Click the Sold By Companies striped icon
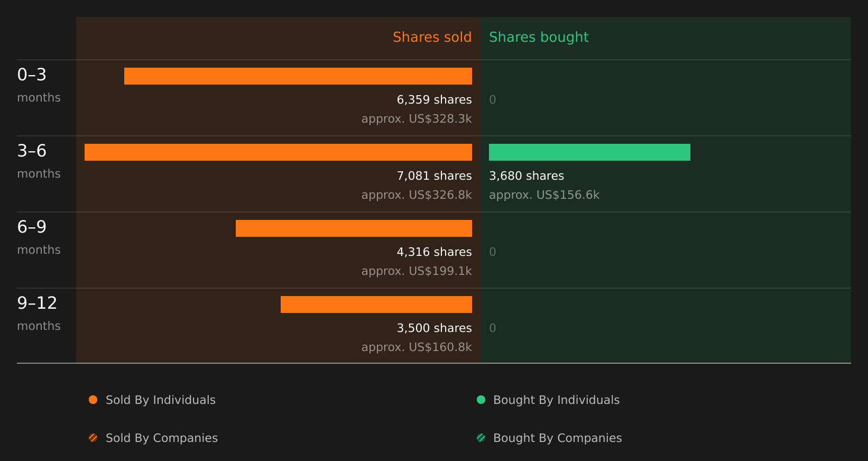This screenshot has height=461, width=868. [x=93, y=438]
